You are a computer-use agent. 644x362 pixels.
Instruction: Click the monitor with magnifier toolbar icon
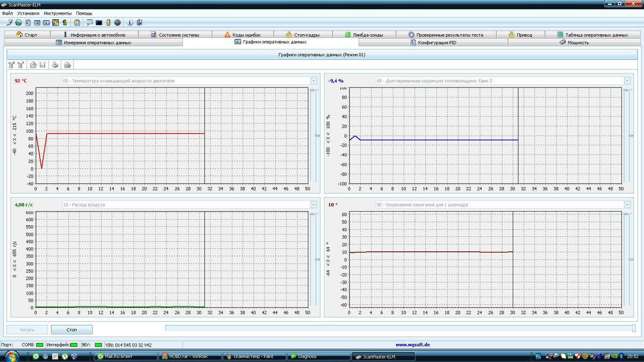coord(90,23)
